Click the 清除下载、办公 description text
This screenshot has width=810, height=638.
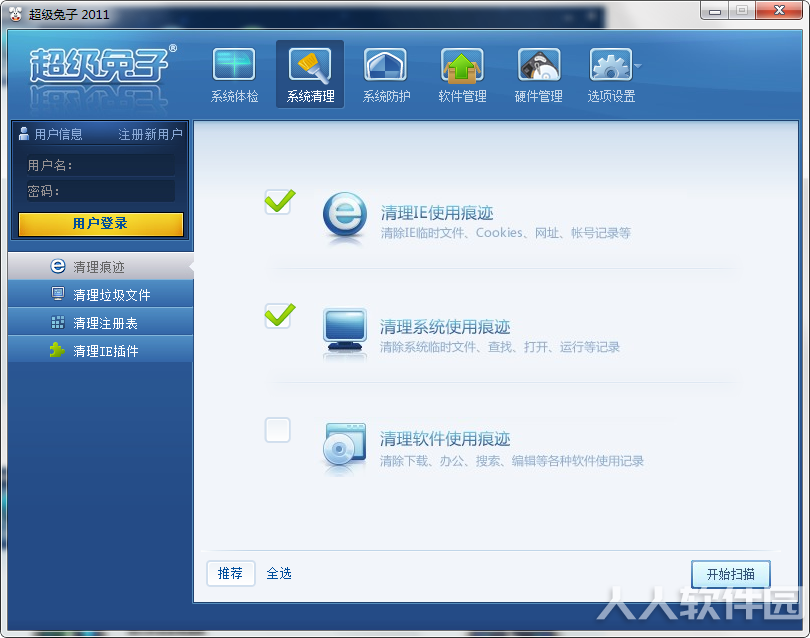pyautogui.click(x=512, y=461)
